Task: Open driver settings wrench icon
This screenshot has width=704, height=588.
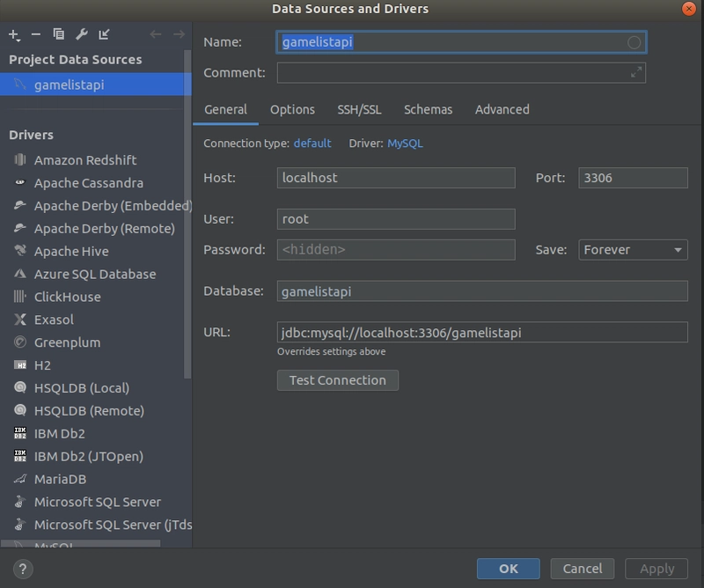Action: tap(81, 34)
